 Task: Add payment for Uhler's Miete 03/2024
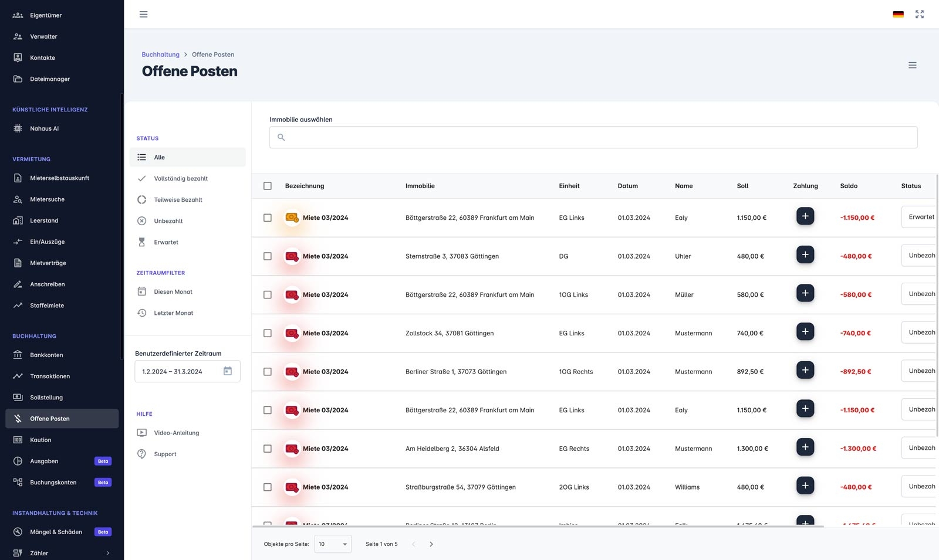805,254
